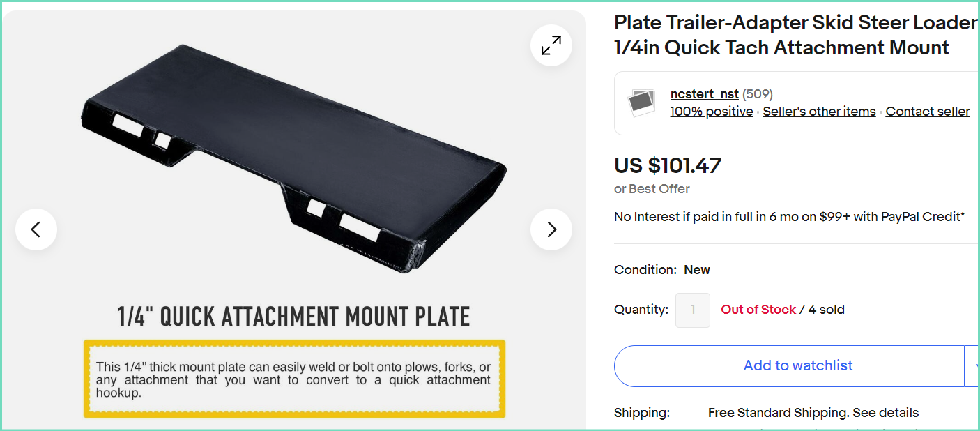This screenshot has height=431, width=980.
Task: Expand the product image to full view
Action: pos(551,46)
